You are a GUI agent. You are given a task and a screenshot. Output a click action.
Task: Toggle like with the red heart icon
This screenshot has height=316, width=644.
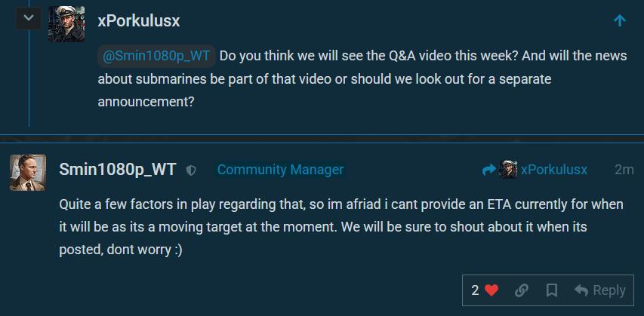(491, 290)
